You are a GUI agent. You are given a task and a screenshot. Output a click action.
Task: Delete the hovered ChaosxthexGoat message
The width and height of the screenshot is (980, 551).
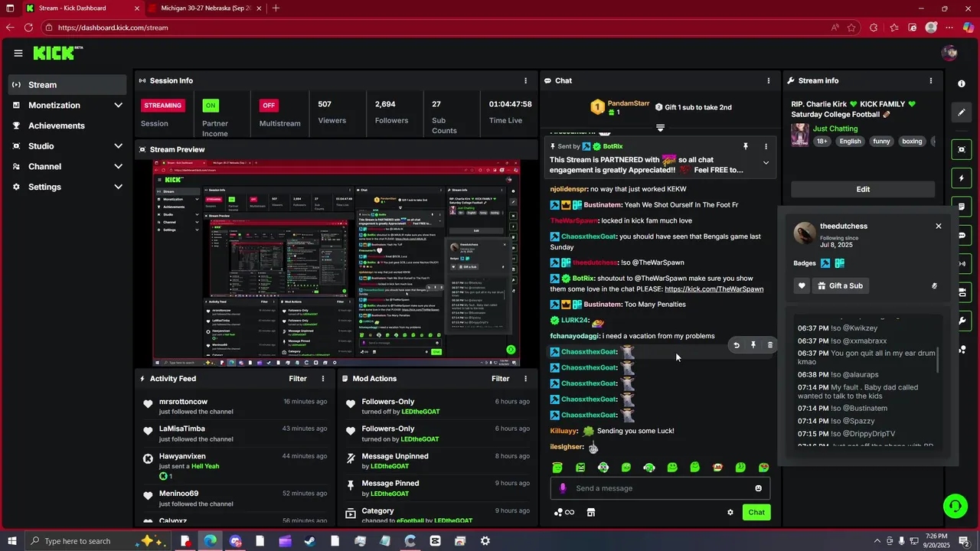tap(770, 345)
